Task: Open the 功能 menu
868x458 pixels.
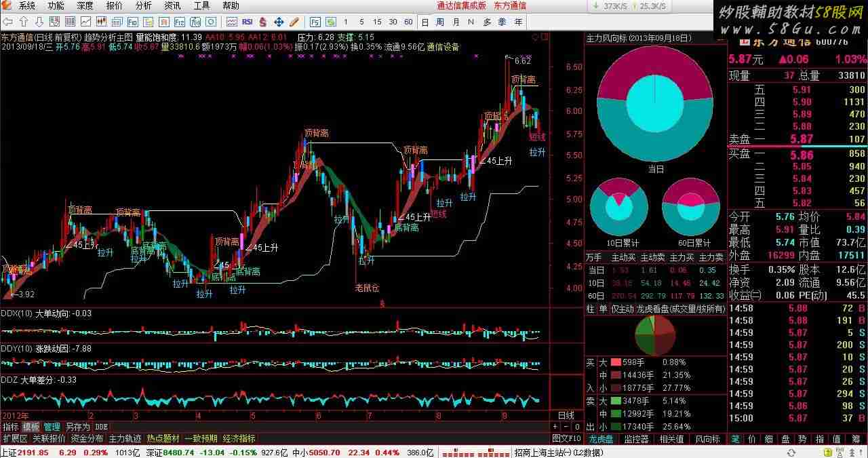Action: (56, 5)
